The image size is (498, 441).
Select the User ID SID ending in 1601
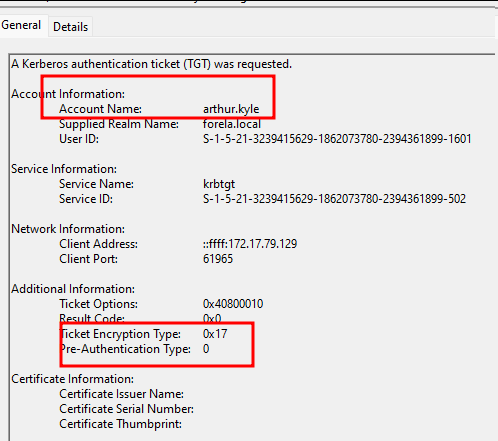pyautogui.click(x=337, y=139)
